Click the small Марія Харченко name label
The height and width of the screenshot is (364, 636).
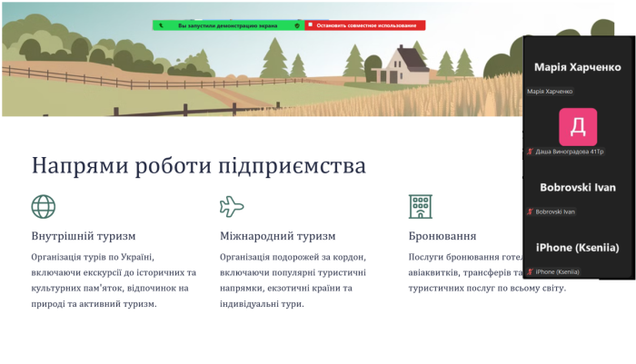pyautogui.click(x=550, y=92)
